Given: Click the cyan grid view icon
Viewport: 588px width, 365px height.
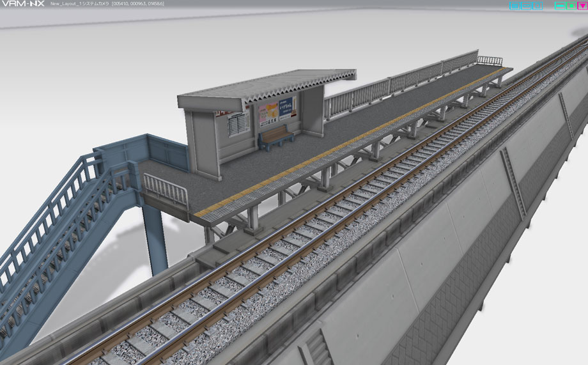Looking at the screenshot, I should [514, 6].
